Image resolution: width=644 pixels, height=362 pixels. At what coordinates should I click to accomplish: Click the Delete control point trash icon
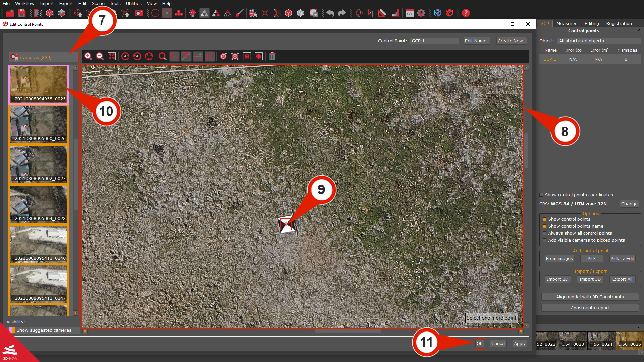pyautogui.click(x=272, y=56)
